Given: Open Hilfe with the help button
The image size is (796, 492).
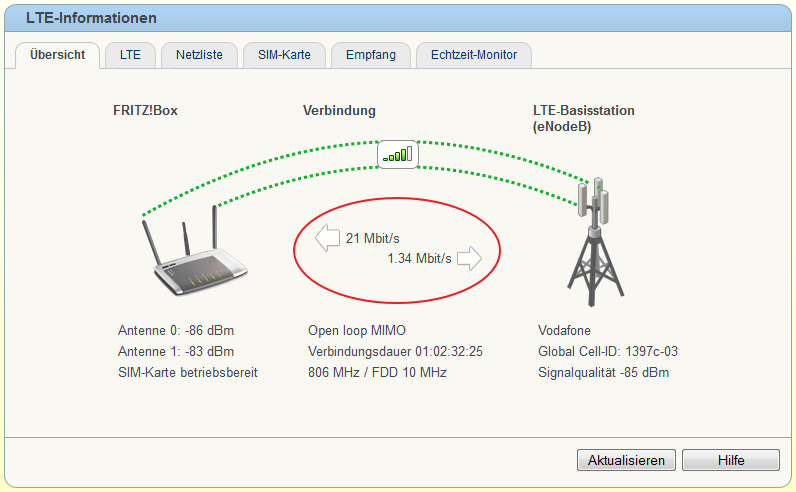Looking at the screenshot, I should tap(731, 460).
